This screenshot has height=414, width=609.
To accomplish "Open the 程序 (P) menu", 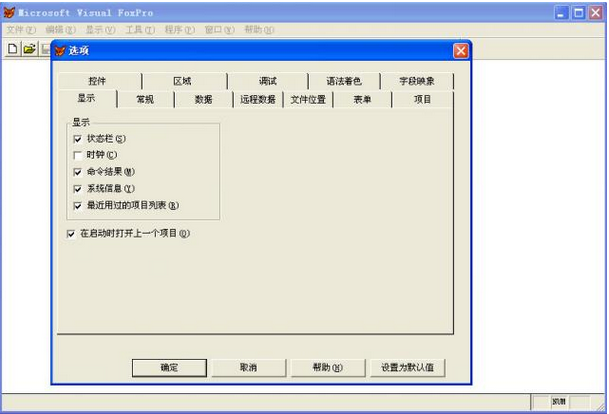I will pos(180,30).
